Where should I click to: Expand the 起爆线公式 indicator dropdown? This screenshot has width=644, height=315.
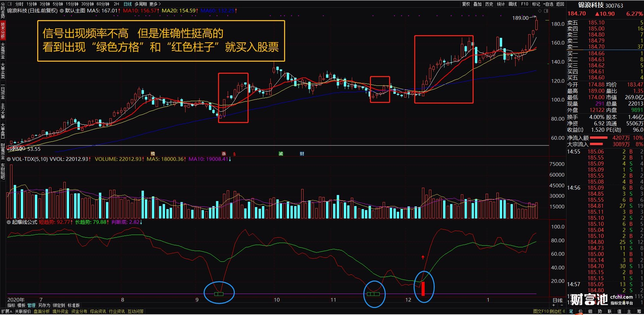[9, 222]
